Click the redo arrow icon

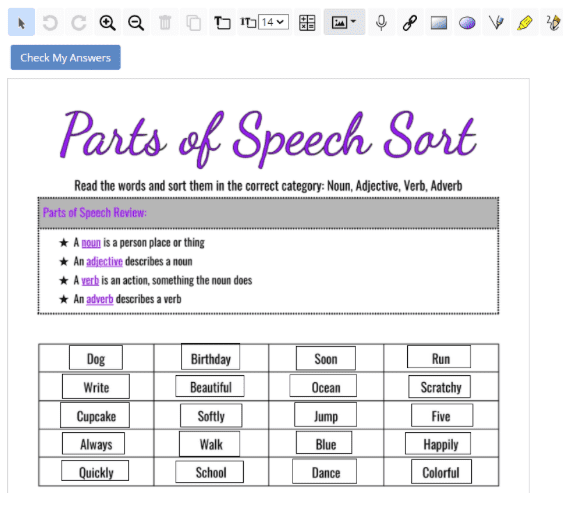pos(78,23)
